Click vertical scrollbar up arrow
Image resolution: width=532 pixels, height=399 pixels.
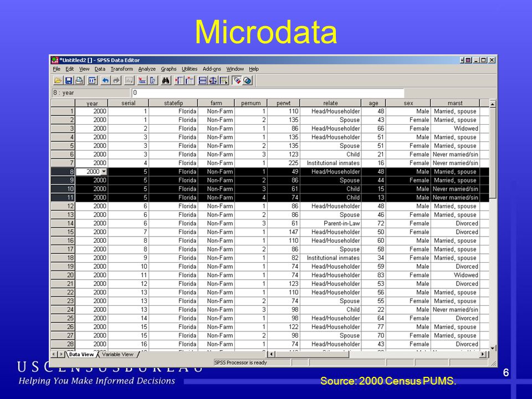tap(493, 104)
